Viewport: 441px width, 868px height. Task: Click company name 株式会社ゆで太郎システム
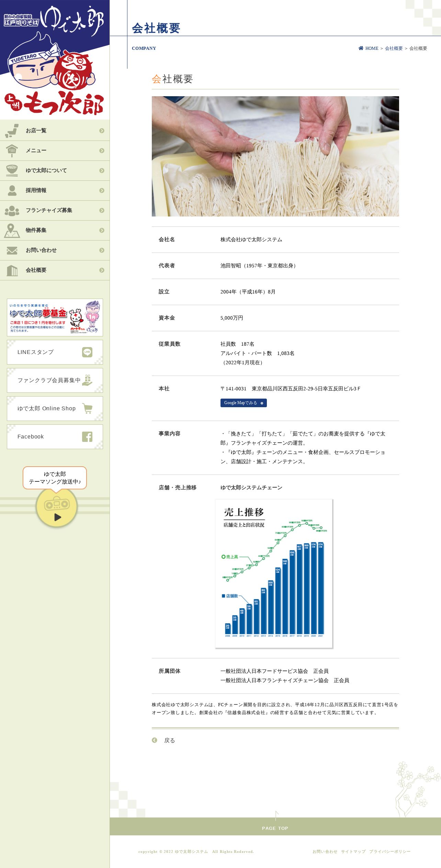coord(251,240)
